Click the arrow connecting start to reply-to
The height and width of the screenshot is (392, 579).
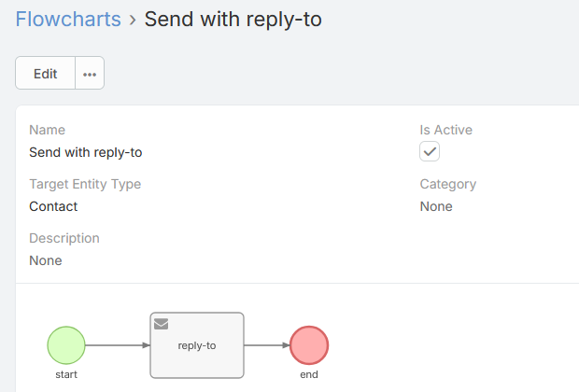coord(118,345)
